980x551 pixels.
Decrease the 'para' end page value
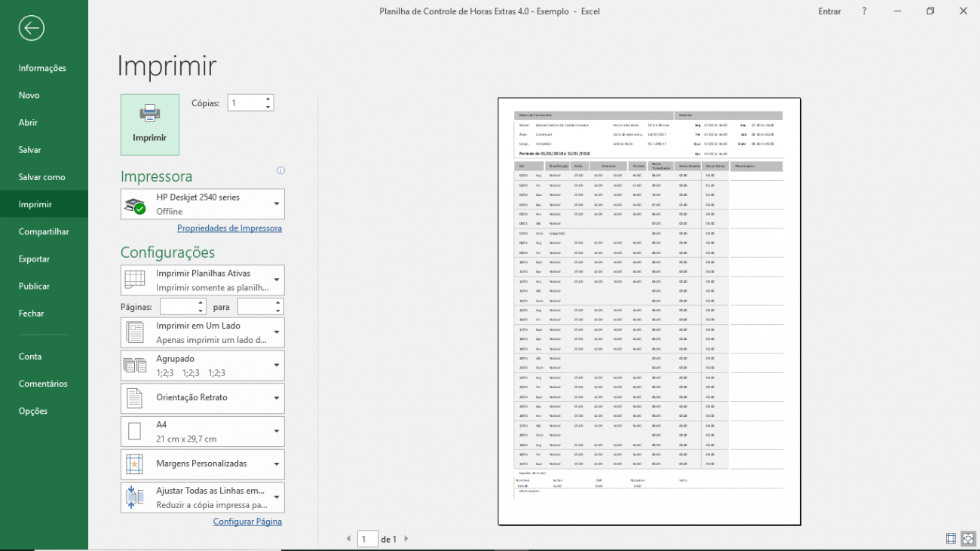coord(278,311)
